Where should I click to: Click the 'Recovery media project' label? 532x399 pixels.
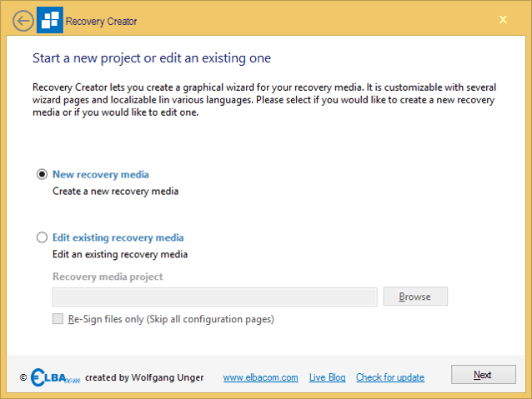108,277
